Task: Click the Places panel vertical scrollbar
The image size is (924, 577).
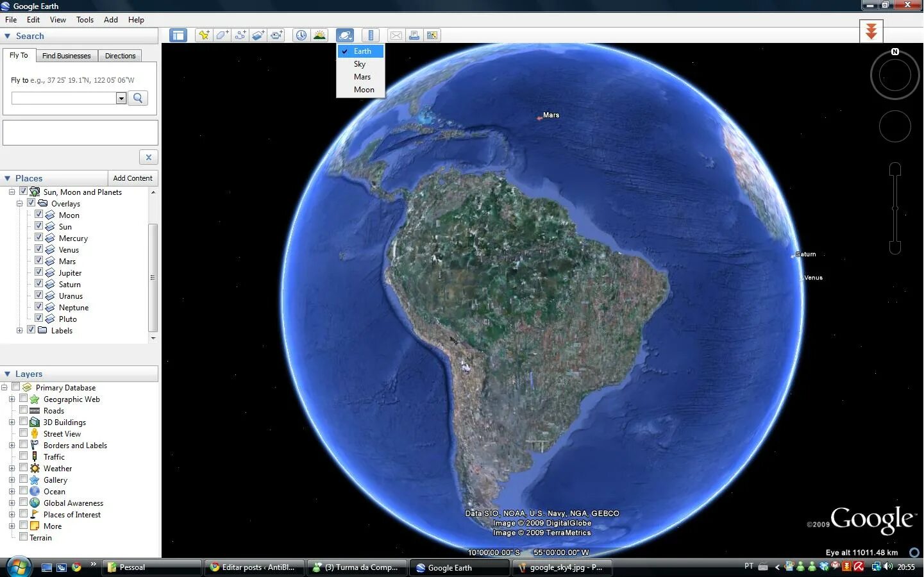Action: coord(153,278)
